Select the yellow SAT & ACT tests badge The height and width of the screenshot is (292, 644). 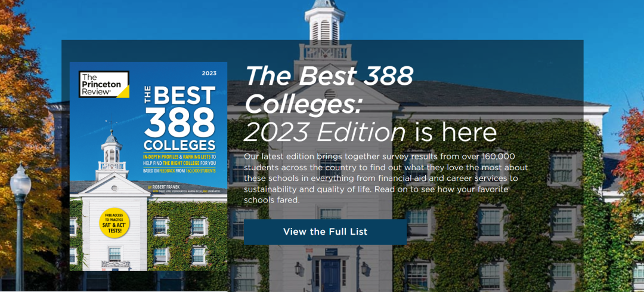coord(114,223)
